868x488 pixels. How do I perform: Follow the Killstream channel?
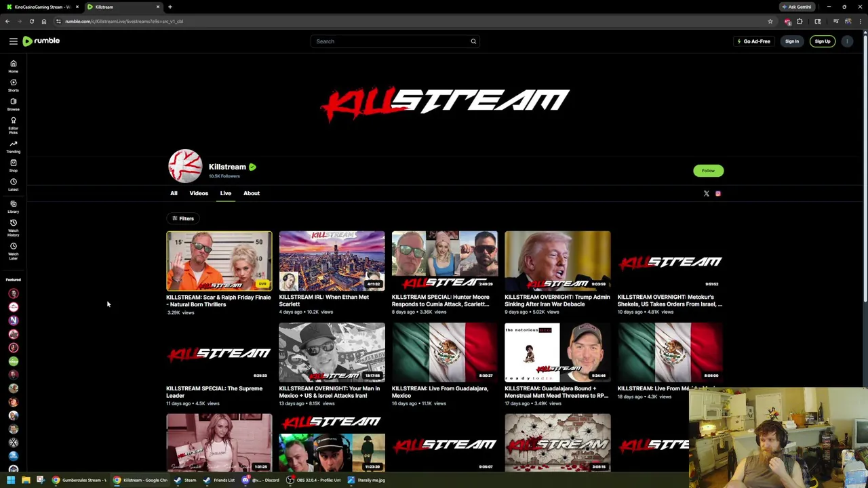[x=708, y=171]
